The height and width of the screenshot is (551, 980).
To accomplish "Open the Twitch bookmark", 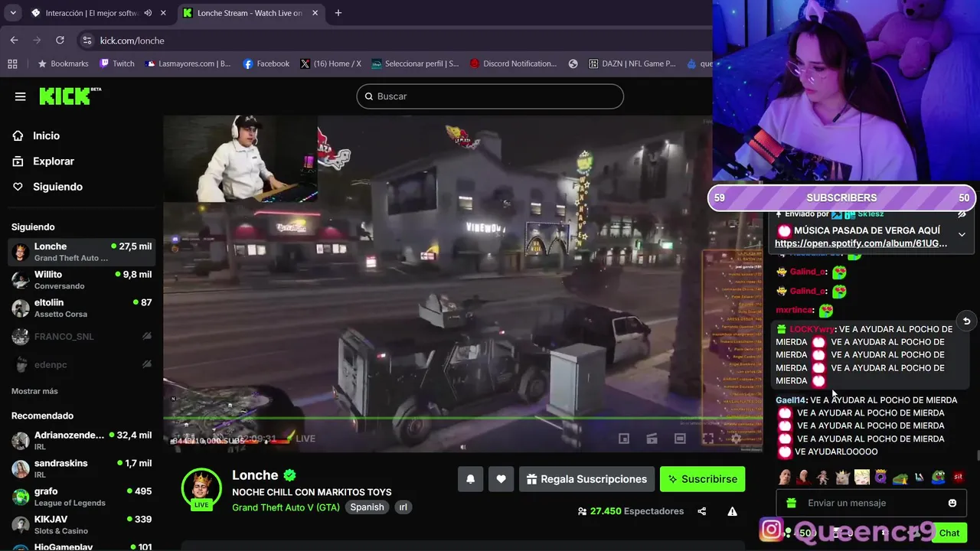I will coord(116,64).
